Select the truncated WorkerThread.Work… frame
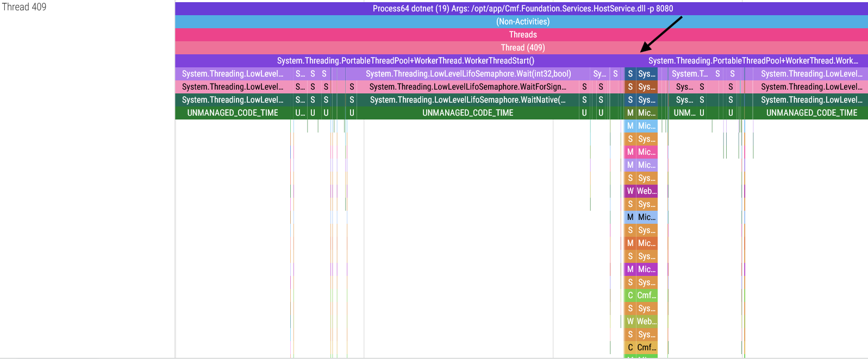This screenshot has width=868, height=359. (753, 61)
